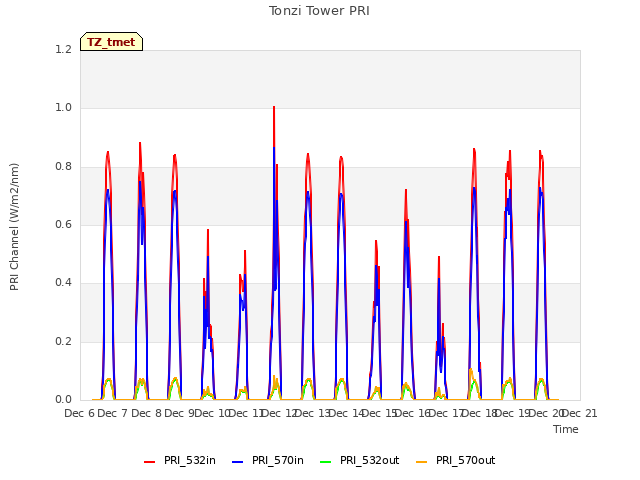Image resolution: width=640 pixels, height=480 pixels.
Task: Click the 1.2 y-axis tick label
Action: (x=63, y=49)
